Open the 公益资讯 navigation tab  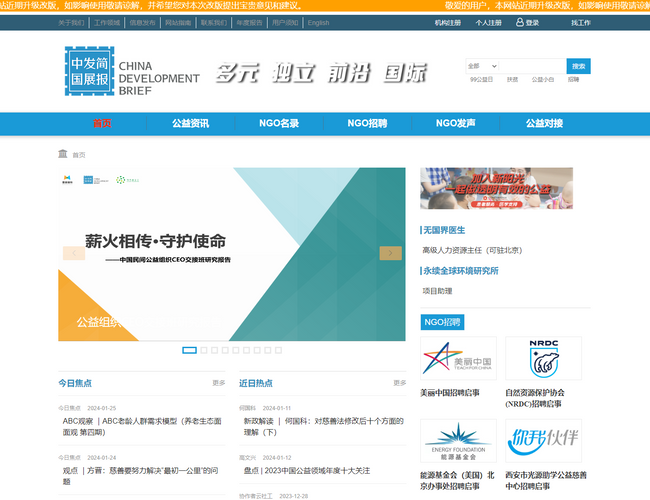pos(190,124)
